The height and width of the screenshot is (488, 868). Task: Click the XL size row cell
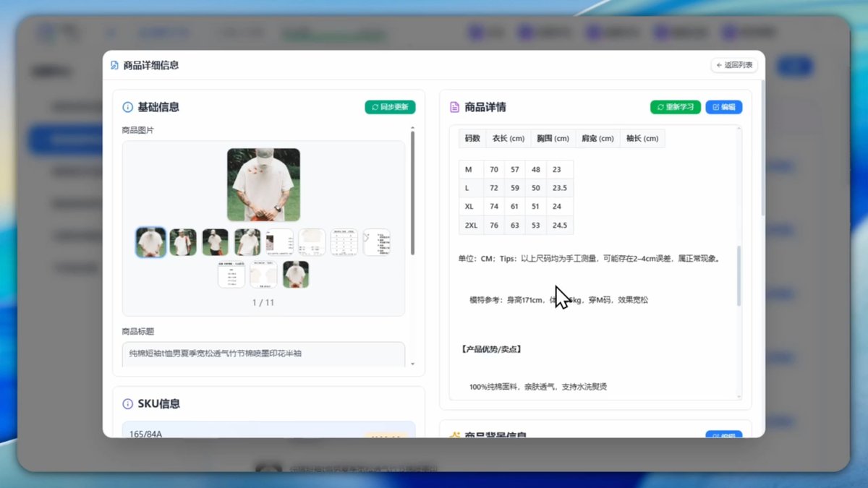[472, 206]
